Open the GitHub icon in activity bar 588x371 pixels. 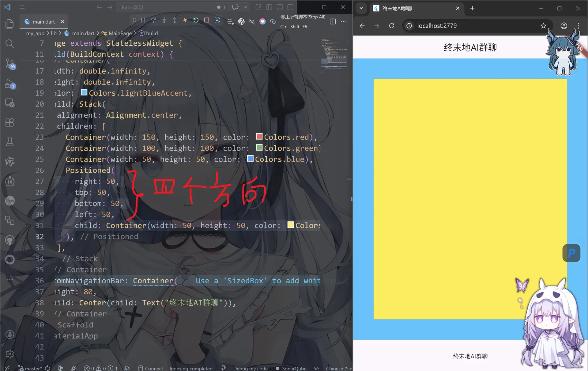click(x=10, y=240)
